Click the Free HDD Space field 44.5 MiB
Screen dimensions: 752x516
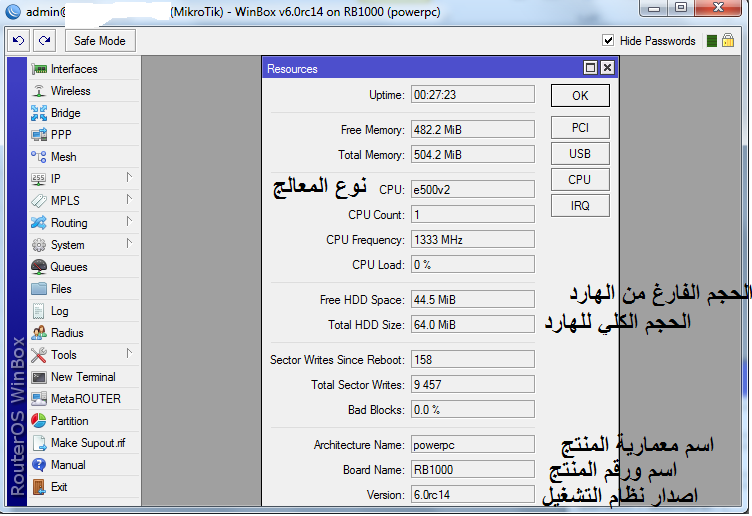coord(473,299)
